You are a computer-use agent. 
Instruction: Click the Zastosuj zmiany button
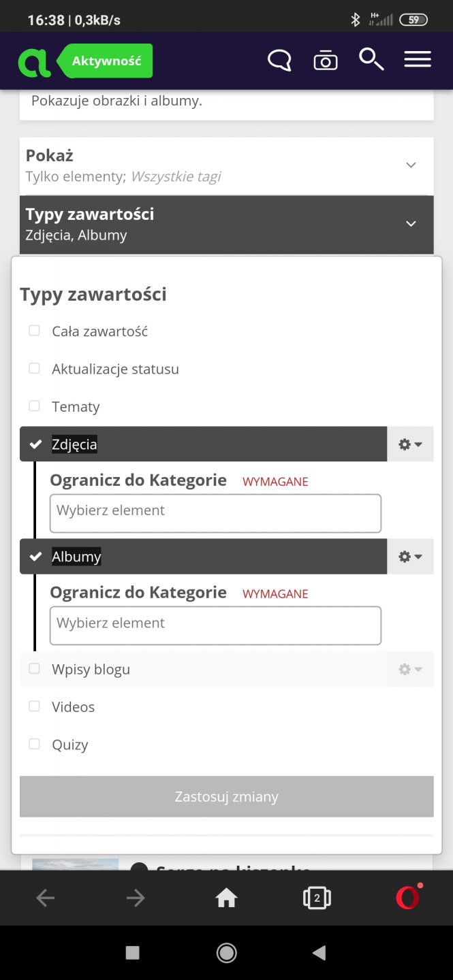pyautogui.click(x=226, y=796)
